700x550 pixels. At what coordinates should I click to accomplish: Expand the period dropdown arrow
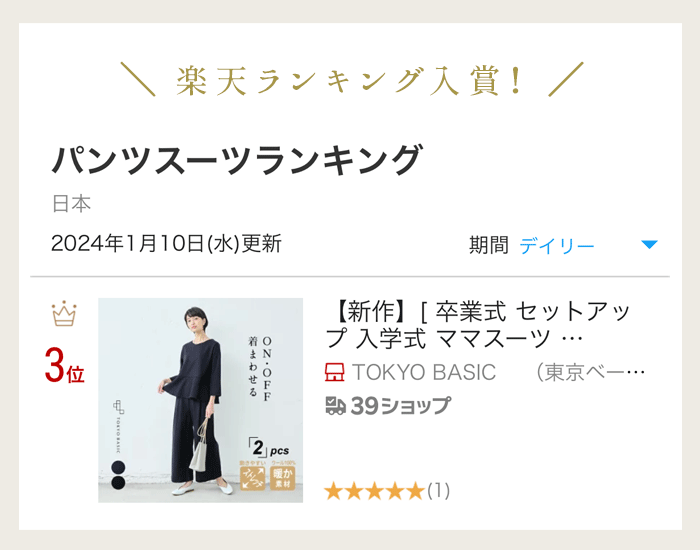[650, 244]
